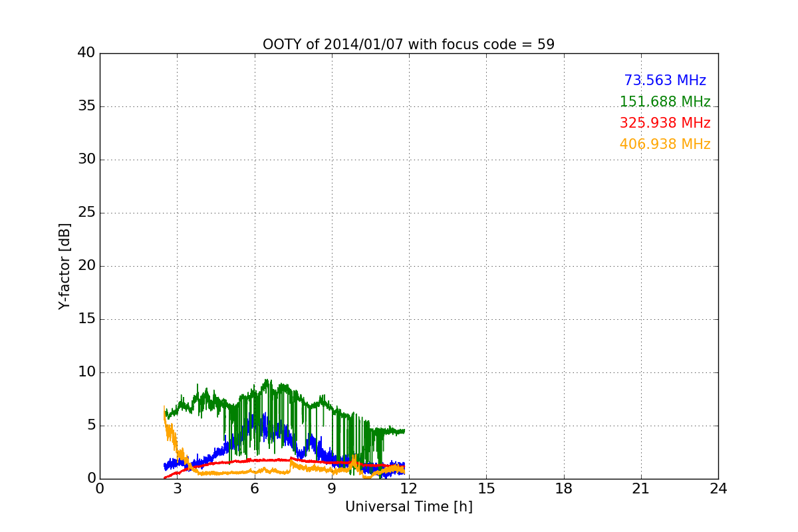This screenshot has height=532, width=798.
Task: Select the 325.938 MHz legend label
Action: [x=665, y=123]
